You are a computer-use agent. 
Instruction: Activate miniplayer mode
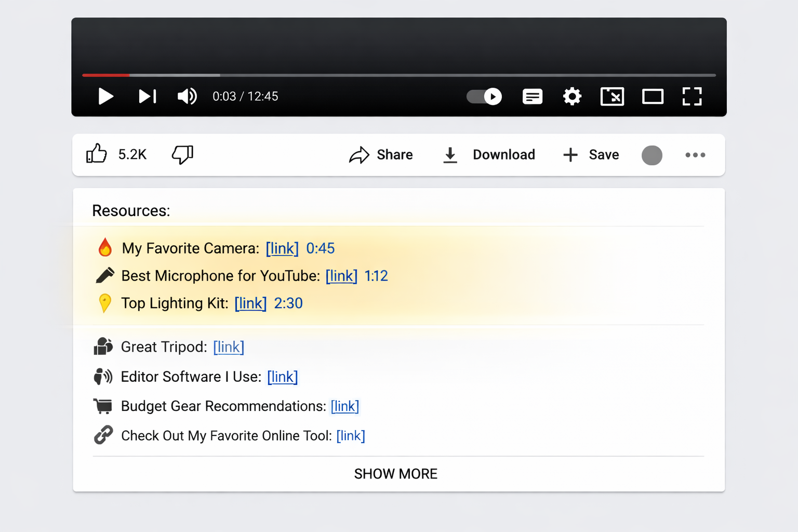click(x=612, y=96)
